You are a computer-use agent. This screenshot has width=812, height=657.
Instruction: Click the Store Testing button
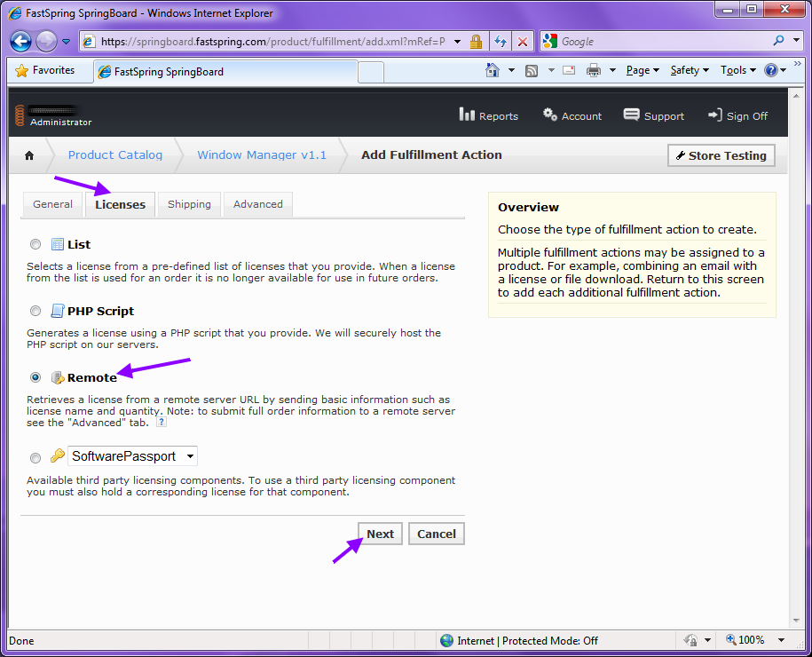click(x=721, y=155)
